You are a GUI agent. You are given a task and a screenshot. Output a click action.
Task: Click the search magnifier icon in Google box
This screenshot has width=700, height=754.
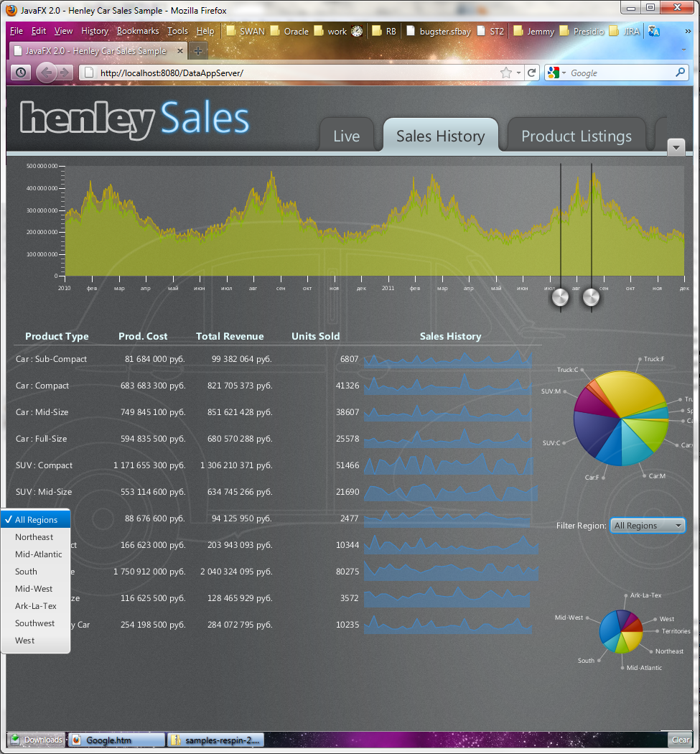tap(680, 73)
